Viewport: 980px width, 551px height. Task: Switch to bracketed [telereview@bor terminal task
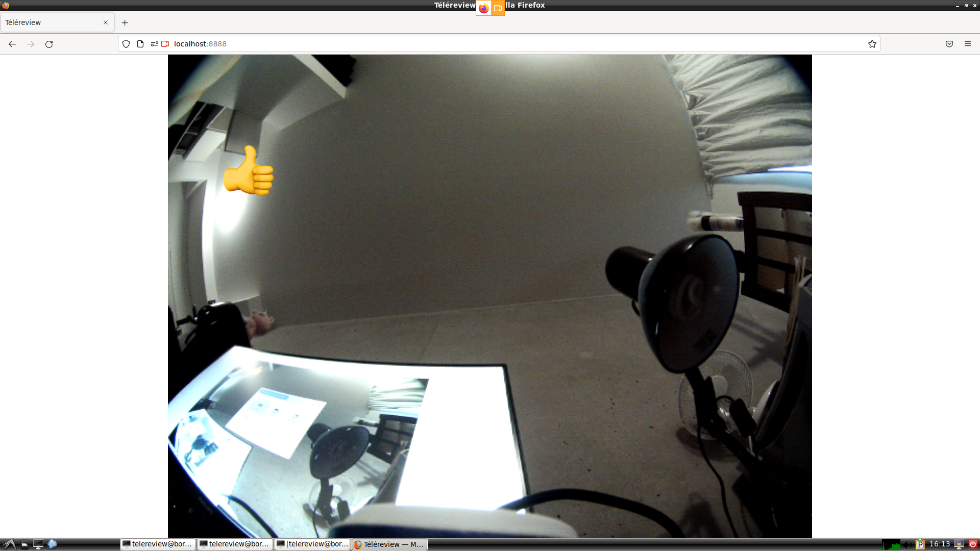[x=312, y=544]
